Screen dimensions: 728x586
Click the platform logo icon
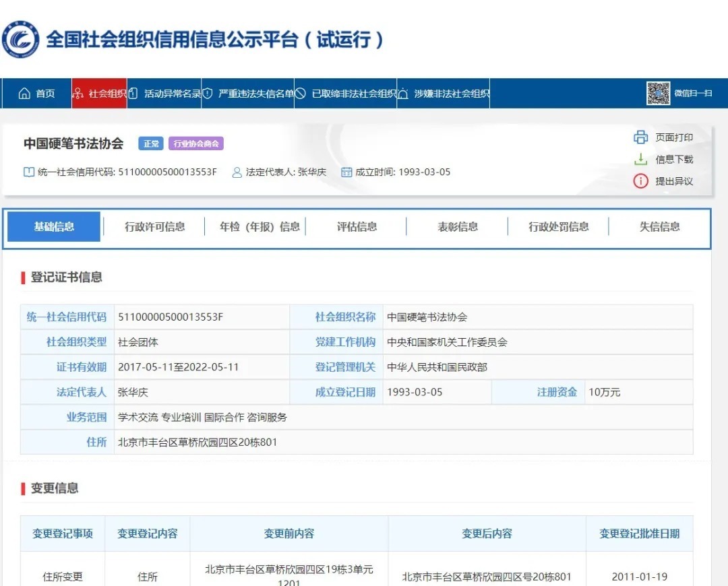coord(20,39)
